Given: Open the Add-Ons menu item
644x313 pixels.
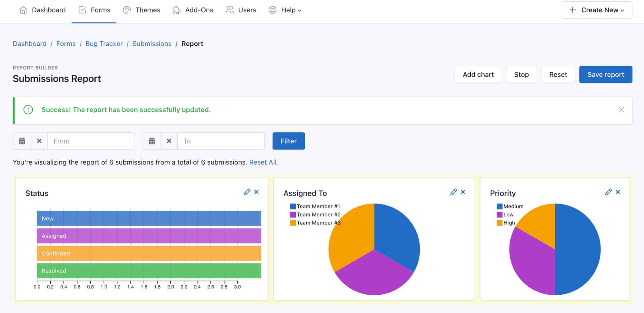Looking at the screenshot, I should [193, 10].
